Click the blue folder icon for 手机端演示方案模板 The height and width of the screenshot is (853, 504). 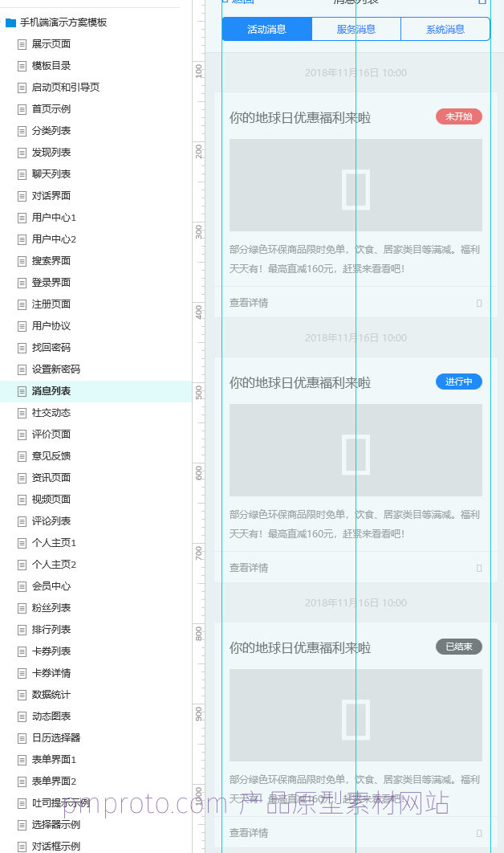pyautogui.click(x=10, y=22)
